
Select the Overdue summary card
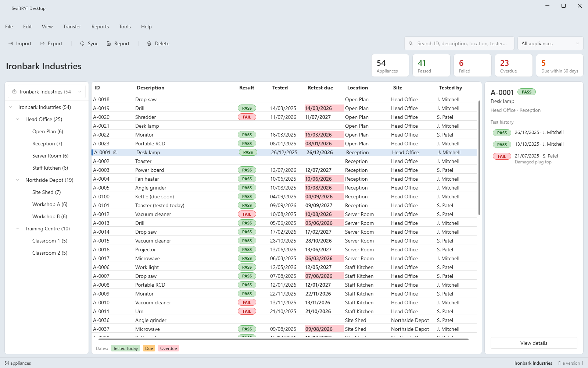[x=513, y=66]
